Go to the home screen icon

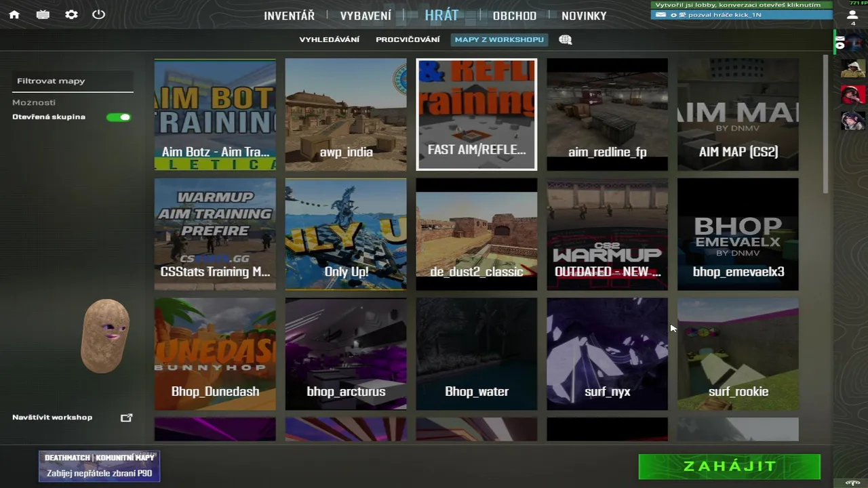coord(14,14)
